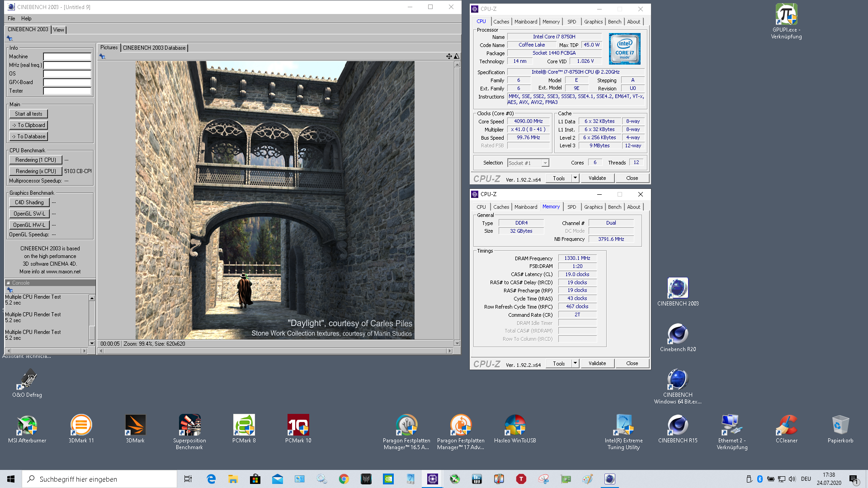Open Ethernet 2 Verknüpfung icon
The image size is (868, 488).
(732, 432)
